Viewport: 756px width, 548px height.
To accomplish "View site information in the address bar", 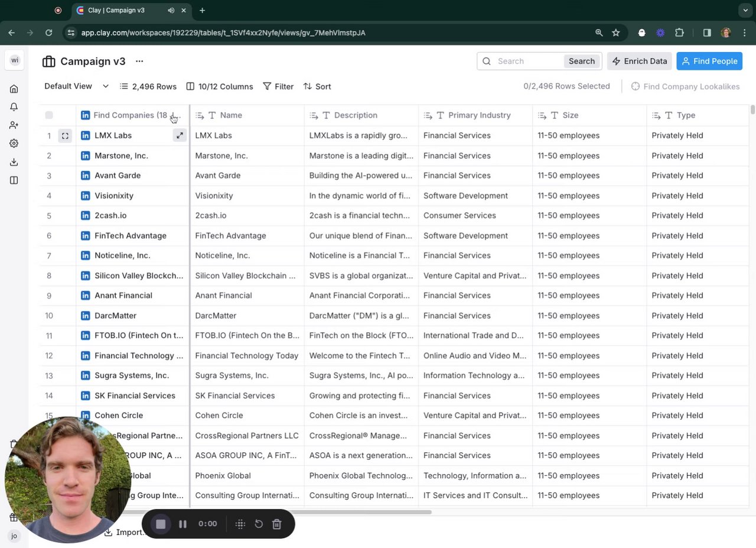I will [x=71, y=33].
